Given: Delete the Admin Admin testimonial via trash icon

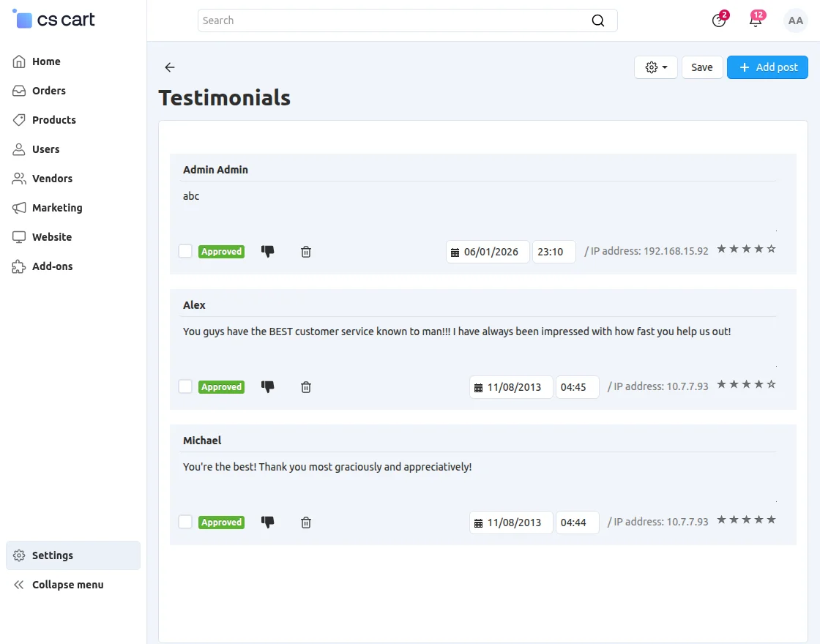Looking at the screenshot, I should click(x=306, y=252).
